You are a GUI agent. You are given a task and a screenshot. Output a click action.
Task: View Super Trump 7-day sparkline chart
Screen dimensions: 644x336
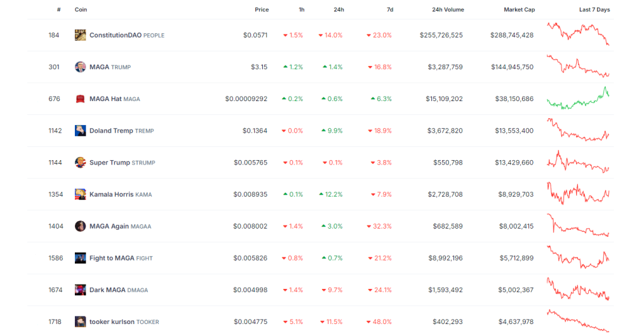[578, 161]
